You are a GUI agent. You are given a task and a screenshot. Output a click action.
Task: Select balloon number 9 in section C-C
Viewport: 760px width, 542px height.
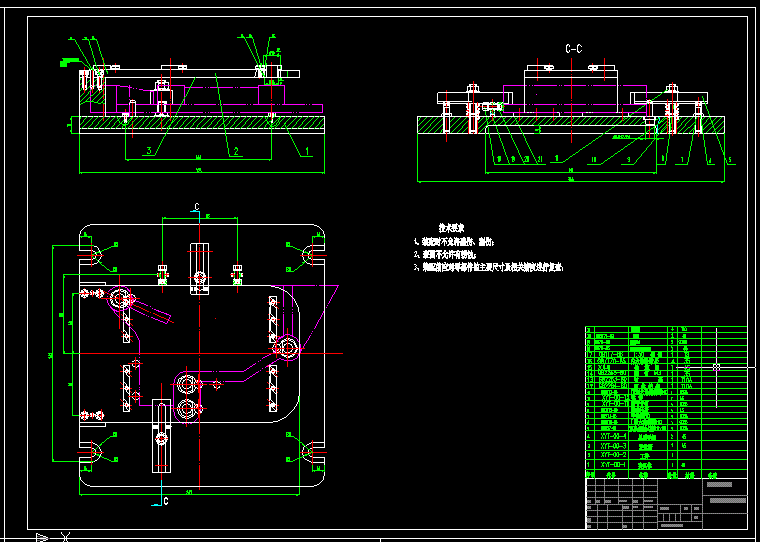[x=628, y=159]
